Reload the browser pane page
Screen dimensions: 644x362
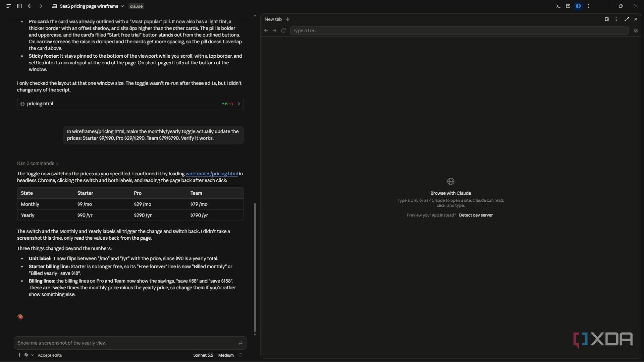pyautogui.click(x=283, y=31)
